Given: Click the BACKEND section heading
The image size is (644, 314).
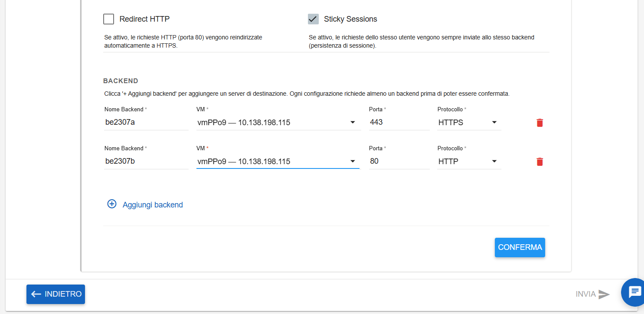Looking at the screenshot, I should [121, 81].
